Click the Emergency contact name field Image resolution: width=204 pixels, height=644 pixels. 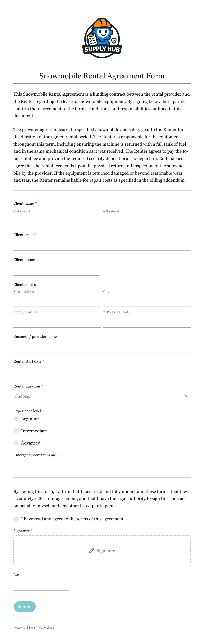(102, 465)
